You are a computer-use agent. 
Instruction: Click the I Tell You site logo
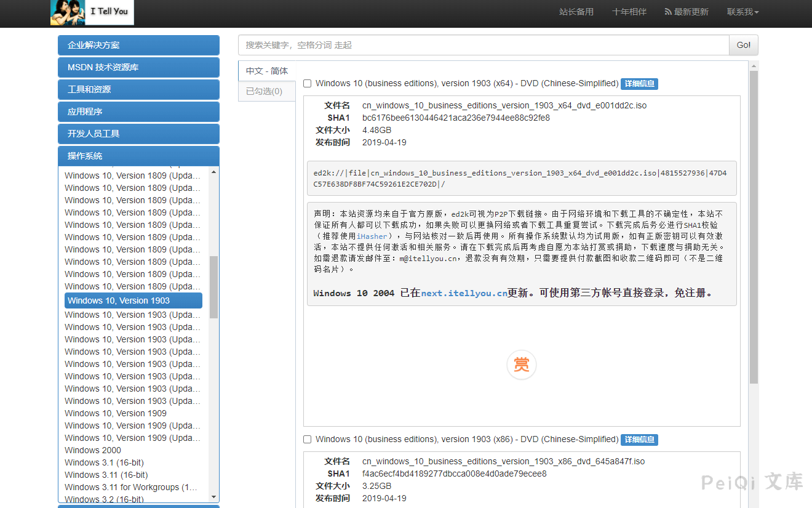click(x=91, y=12)
